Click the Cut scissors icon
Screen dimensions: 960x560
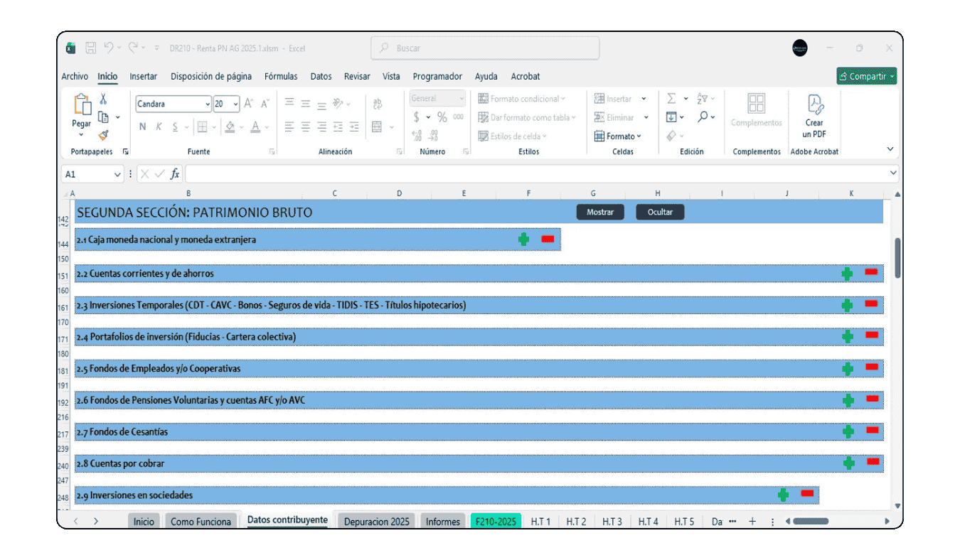[x=103, y=99]
